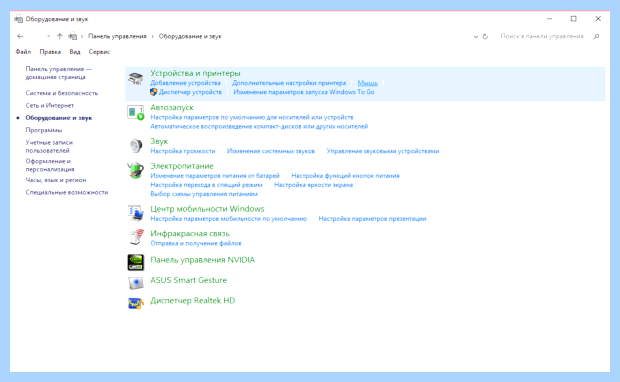Open Панель управления домашняя страница link
Viewport: 620px width, 382px height.
(x=59, y=73)
